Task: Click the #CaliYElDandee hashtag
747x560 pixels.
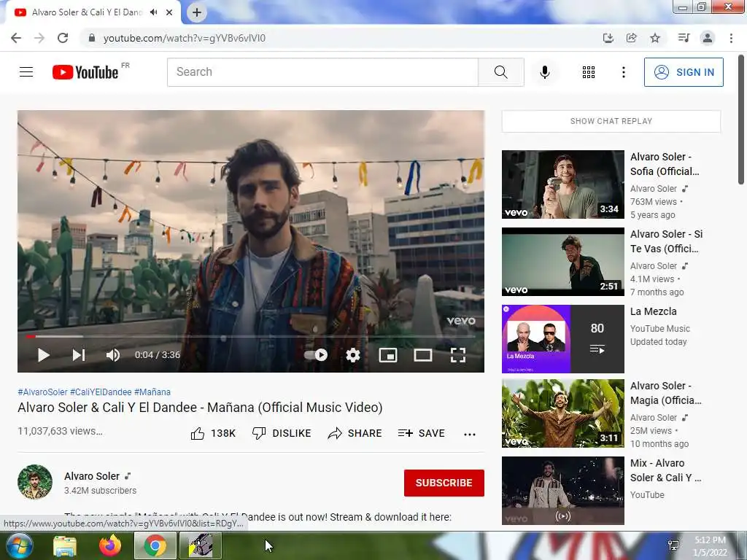Action: pyautogui.click(x=101, y=392)
